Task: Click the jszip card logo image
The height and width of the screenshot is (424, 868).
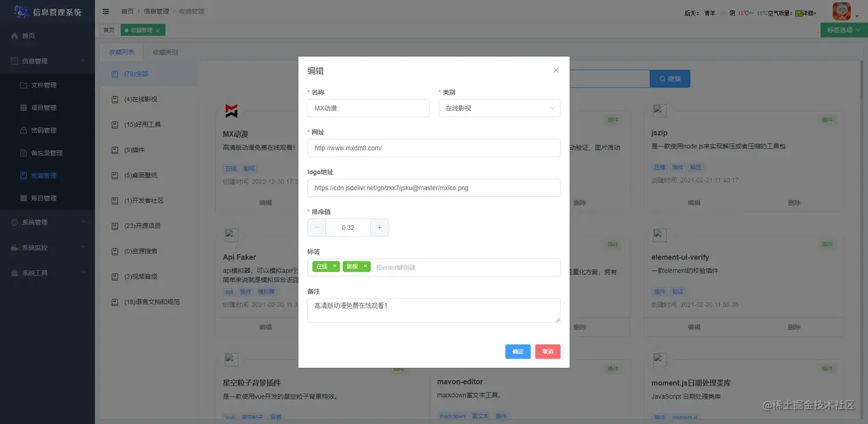Action: click(x=660, y=111)
